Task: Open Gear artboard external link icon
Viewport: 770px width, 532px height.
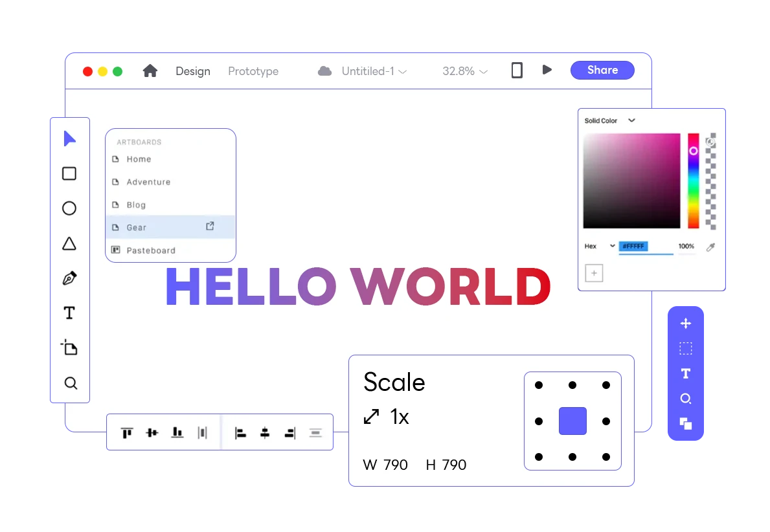Action: point(210,227)
